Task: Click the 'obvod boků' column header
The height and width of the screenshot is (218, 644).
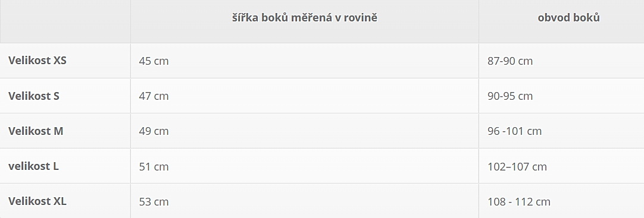Action: [x=568, y=18]
